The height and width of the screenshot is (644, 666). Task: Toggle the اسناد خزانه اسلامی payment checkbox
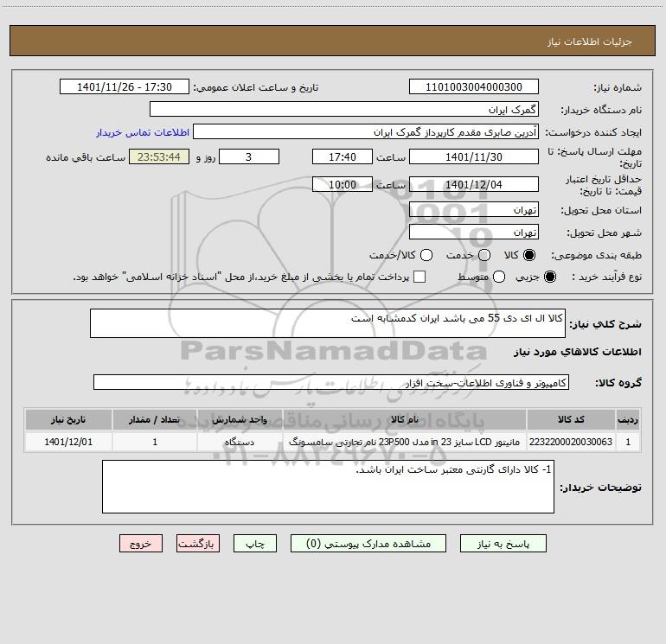coord(419,277)
